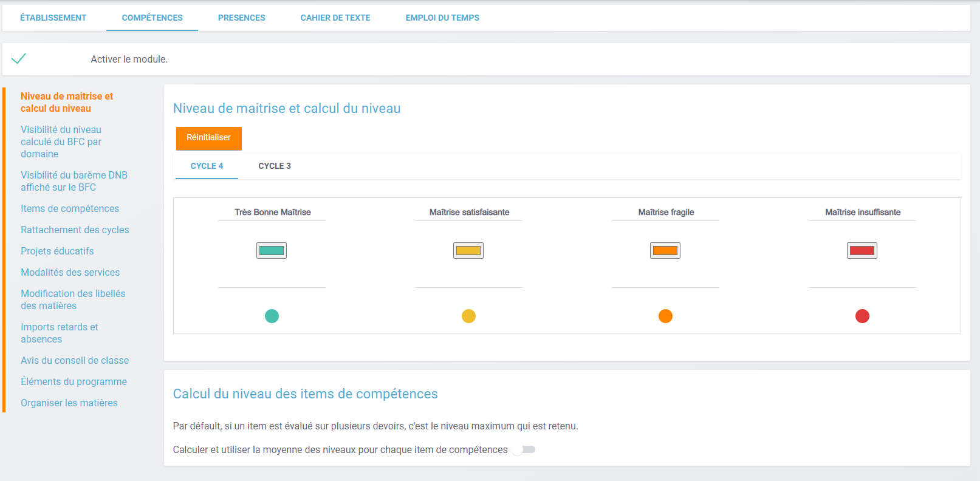980x481 pixels.
Task: Click the orange circle under Maîtrise fragile
Action: coord(665,316)
